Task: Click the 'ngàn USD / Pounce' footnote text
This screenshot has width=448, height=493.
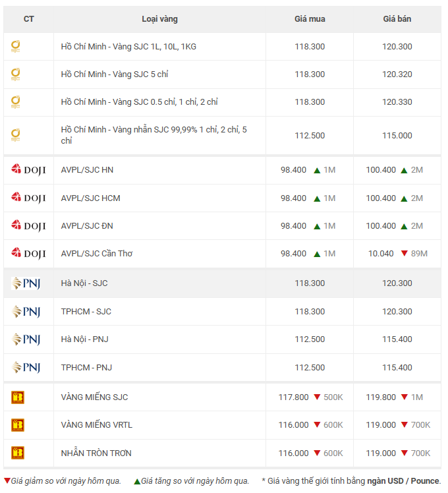Action: pyautogui.click(x=403, y=481)
